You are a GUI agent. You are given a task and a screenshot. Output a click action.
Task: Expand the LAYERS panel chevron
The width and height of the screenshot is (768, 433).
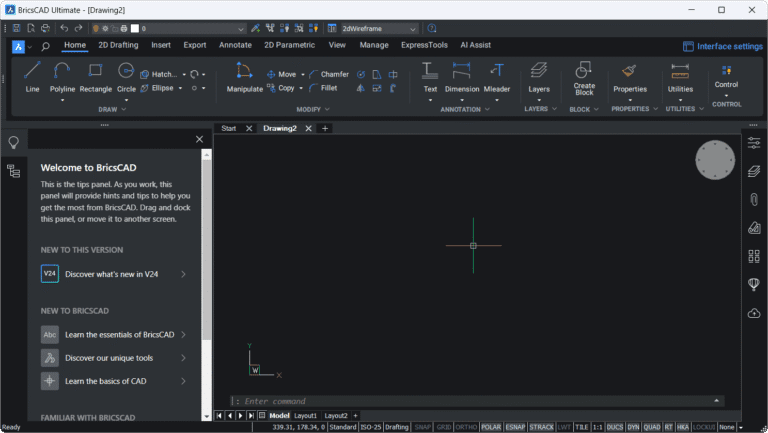pos(554,109)
